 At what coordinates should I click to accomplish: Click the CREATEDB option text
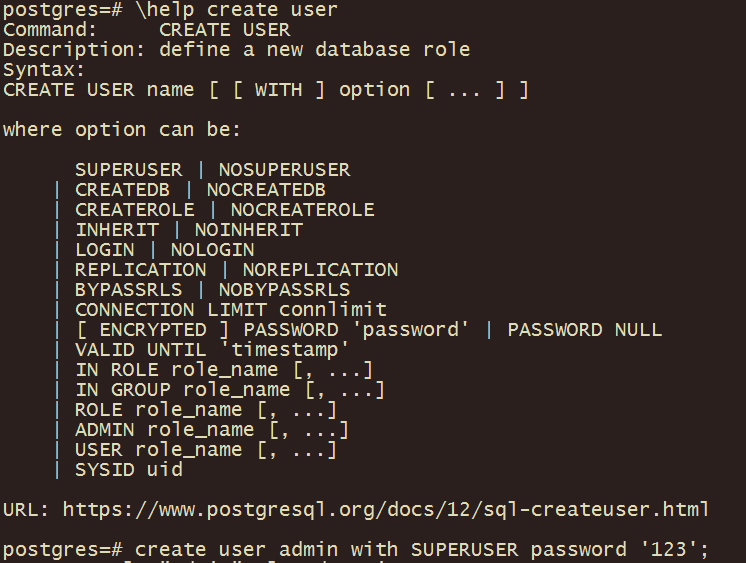(122, 190)
